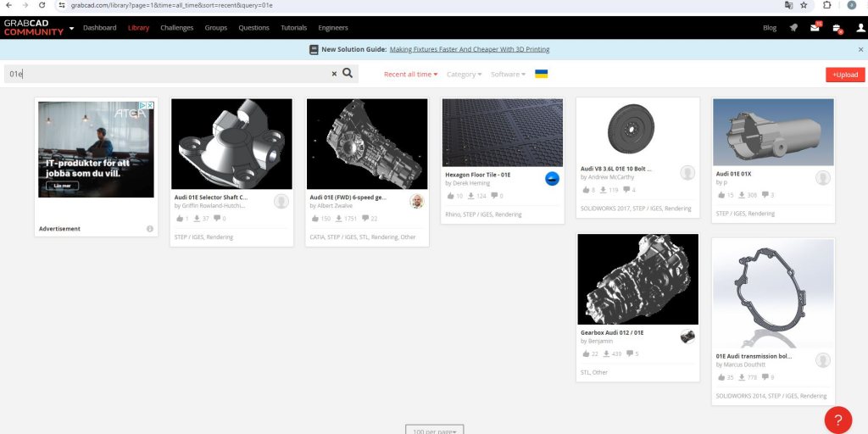
Task: Open the notifications pin icon
Action: pyautogui.click(x=793, y=28)
